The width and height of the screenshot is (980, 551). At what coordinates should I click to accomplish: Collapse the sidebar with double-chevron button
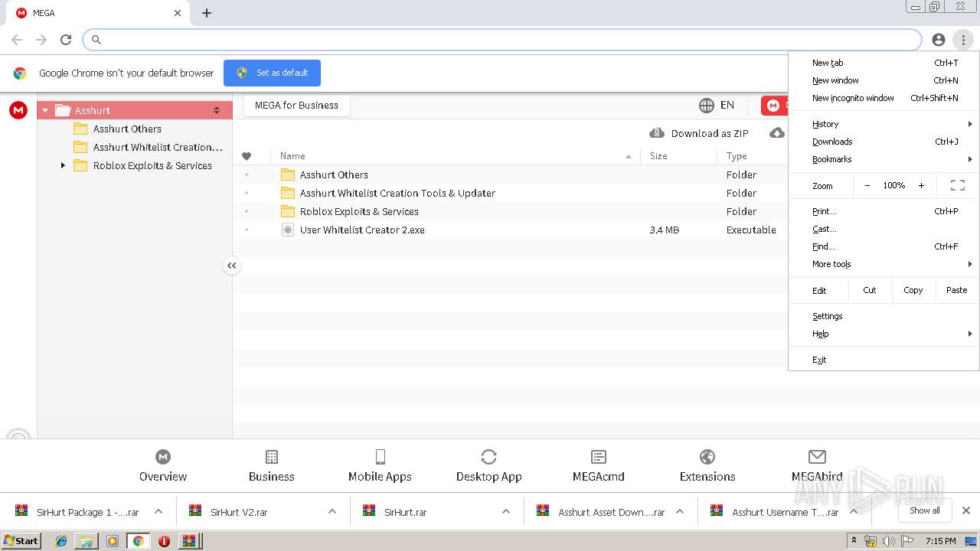(232, 266)
